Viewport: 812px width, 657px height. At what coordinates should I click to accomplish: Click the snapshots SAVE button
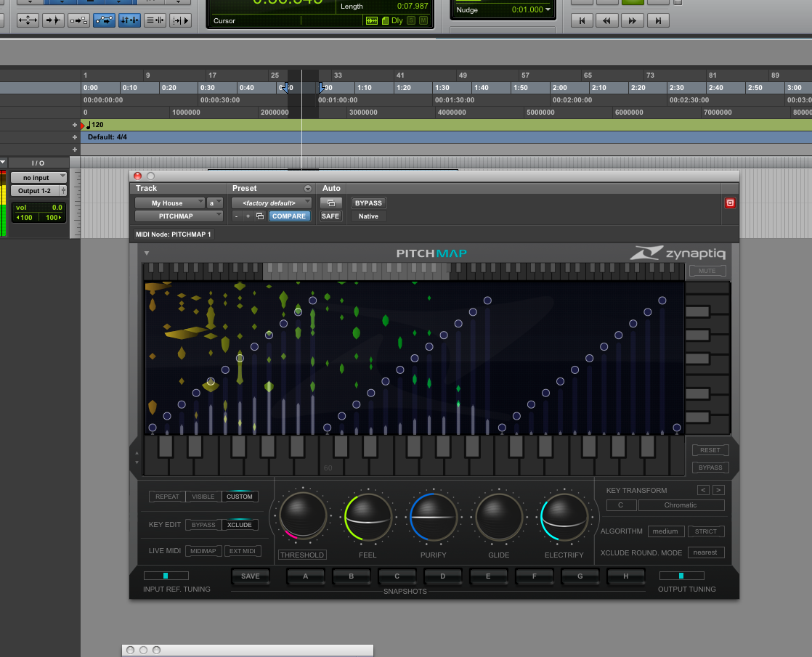(x=250, y=576)
